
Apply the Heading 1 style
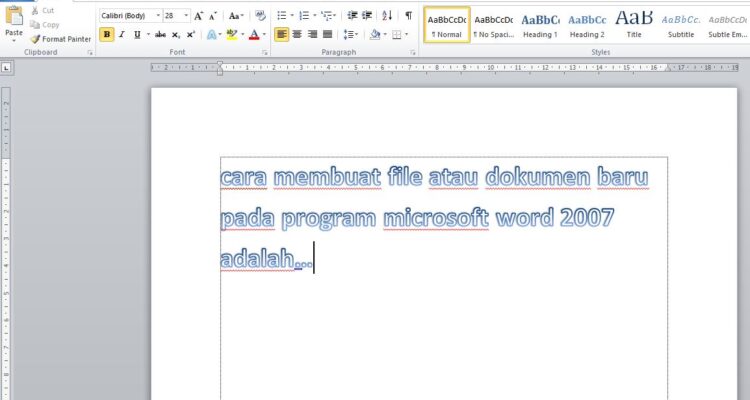click(540, 25)
